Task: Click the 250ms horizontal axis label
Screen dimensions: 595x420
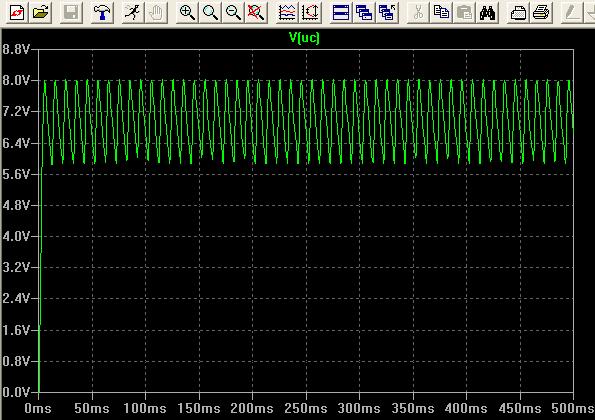Action: point(306,408)
